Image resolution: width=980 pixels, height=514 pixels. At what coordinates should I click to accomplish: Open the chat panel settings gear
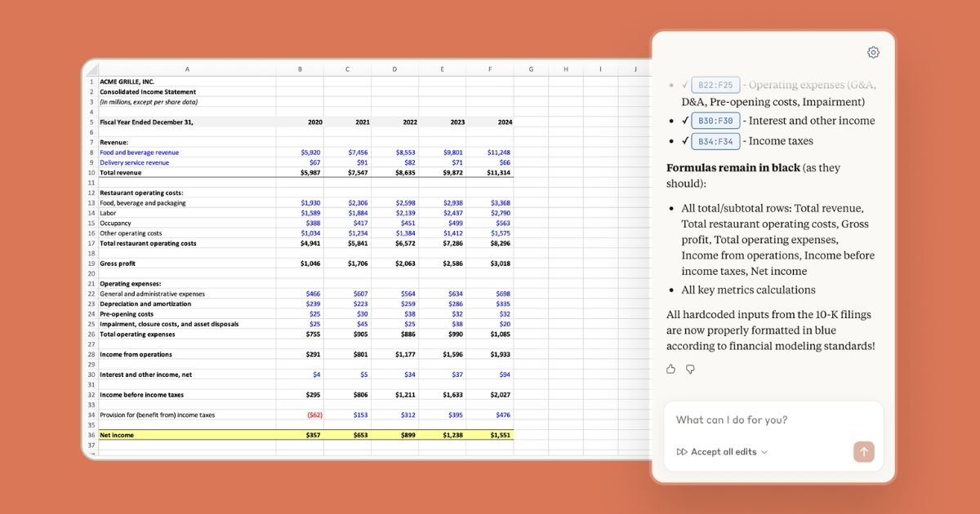[x=873, y=52]
